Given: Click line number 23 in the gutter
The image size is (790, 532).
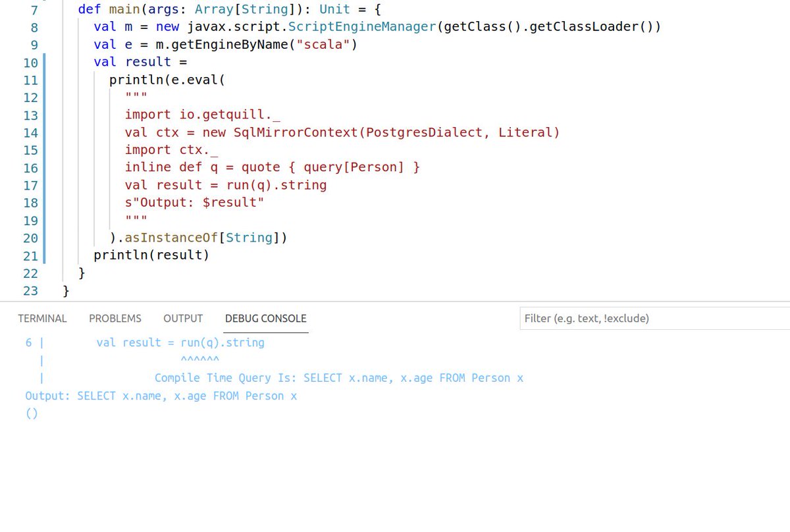Looking at the screenshot, I should tap(30, 291).
